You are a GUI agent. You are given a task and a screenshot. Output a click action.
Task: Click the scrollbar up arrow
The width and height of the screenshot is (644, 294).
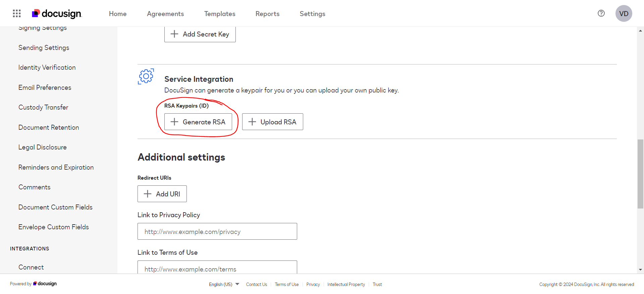click(641, 31)
